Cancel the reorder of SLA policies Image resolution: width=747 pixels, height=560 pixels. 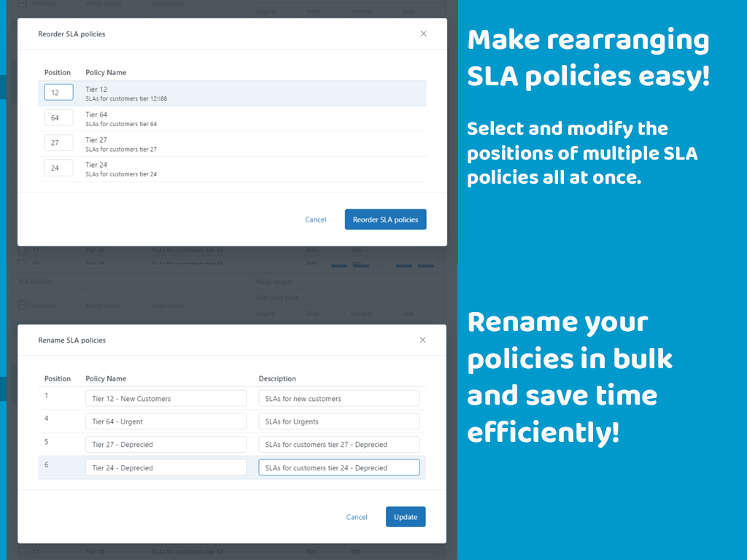(315, 219)
